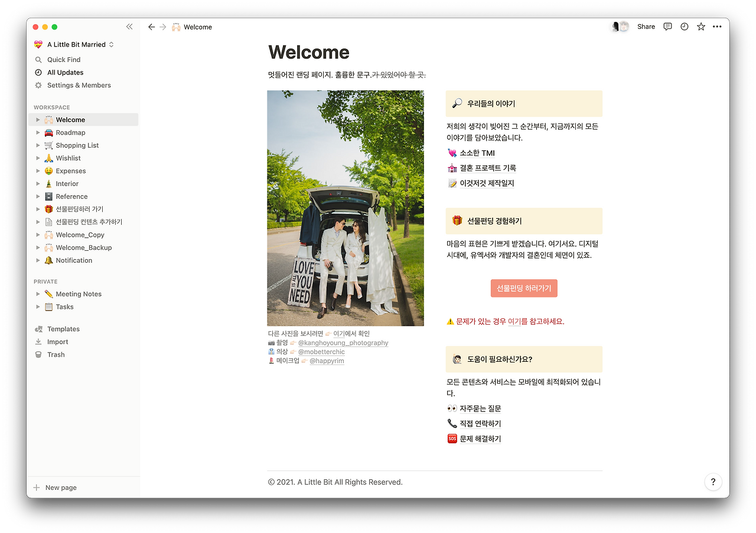Open the @kanghoyoung_photography link

(x=343, y=343)
